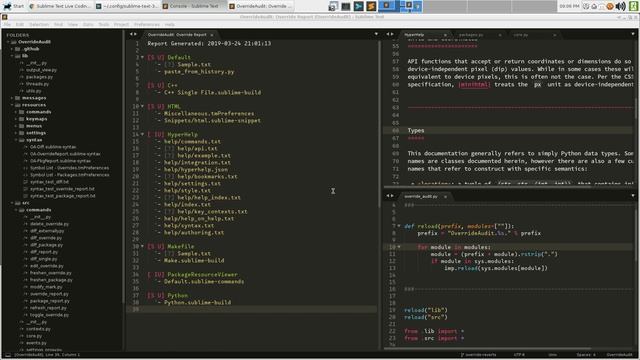Screen dimensions: 640x360
Task: Open events.py in sidebar
Action: click(x=36, y=343)
